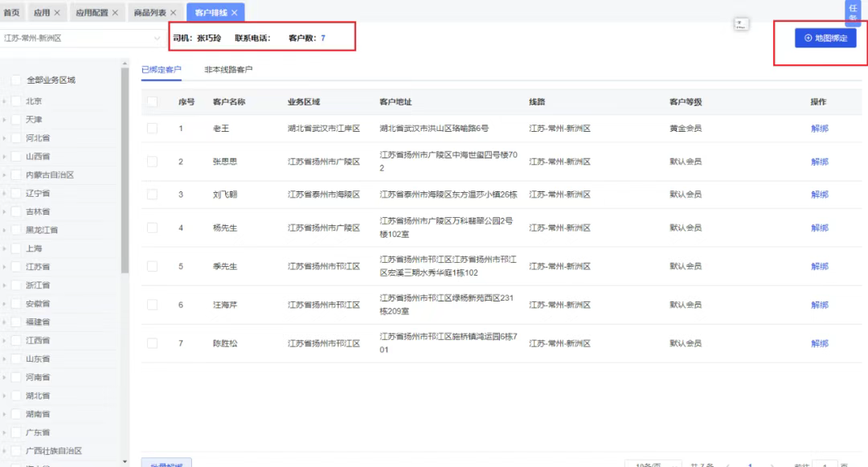
Task: Close the 应用配置 tab
Action: (115, 13)
